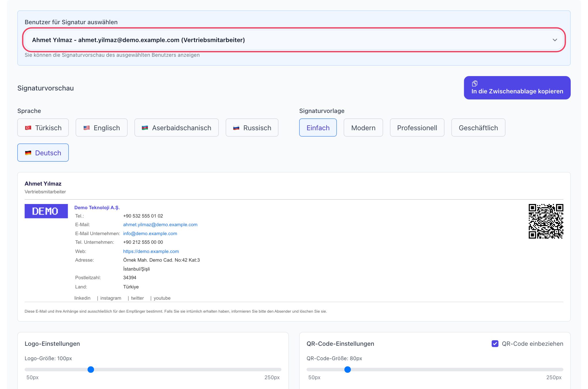
Task: Choose the Geschäftlich signature template
Action: click(478, 127)
